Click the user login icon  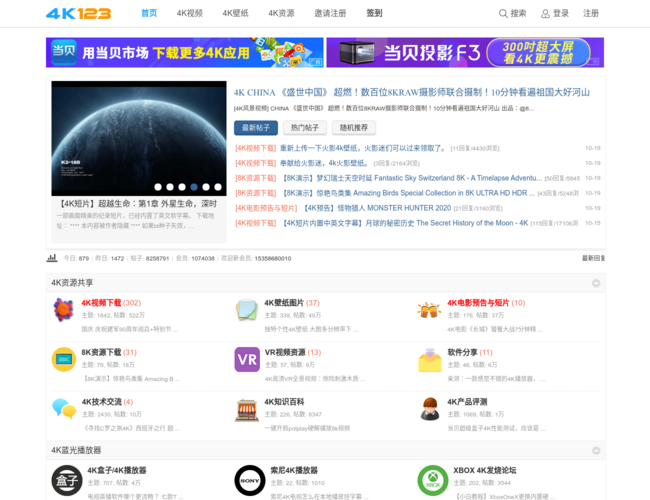tap(545, 14)
